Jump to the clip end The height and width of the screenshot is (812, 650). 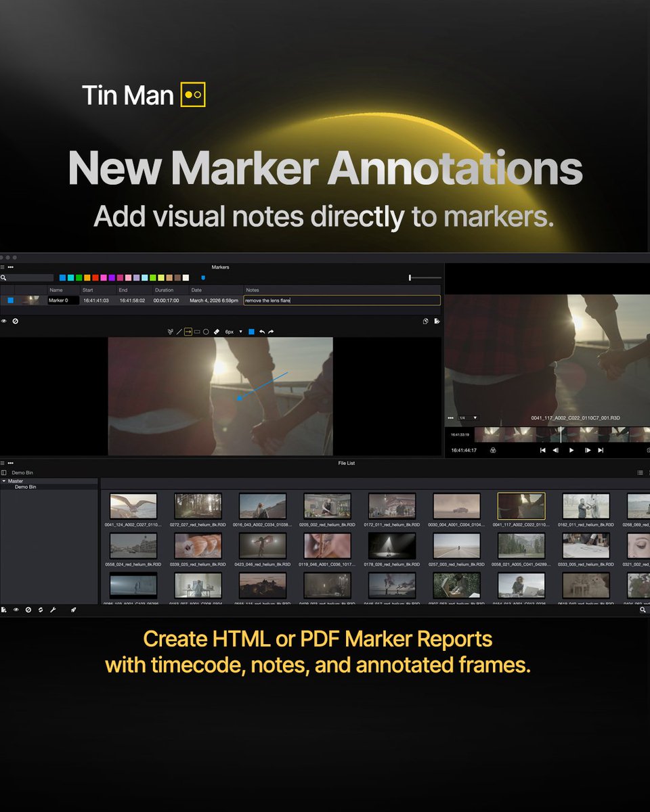tap(601, 450)
